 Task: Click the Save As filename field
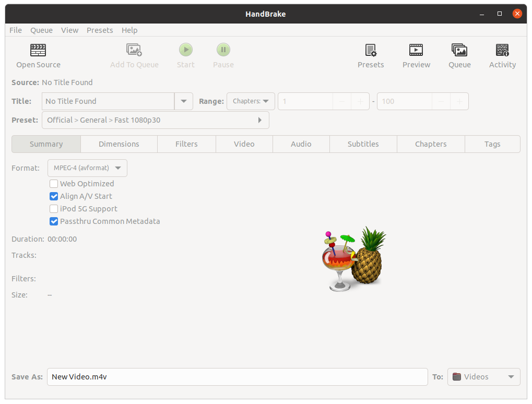point(237,377)
